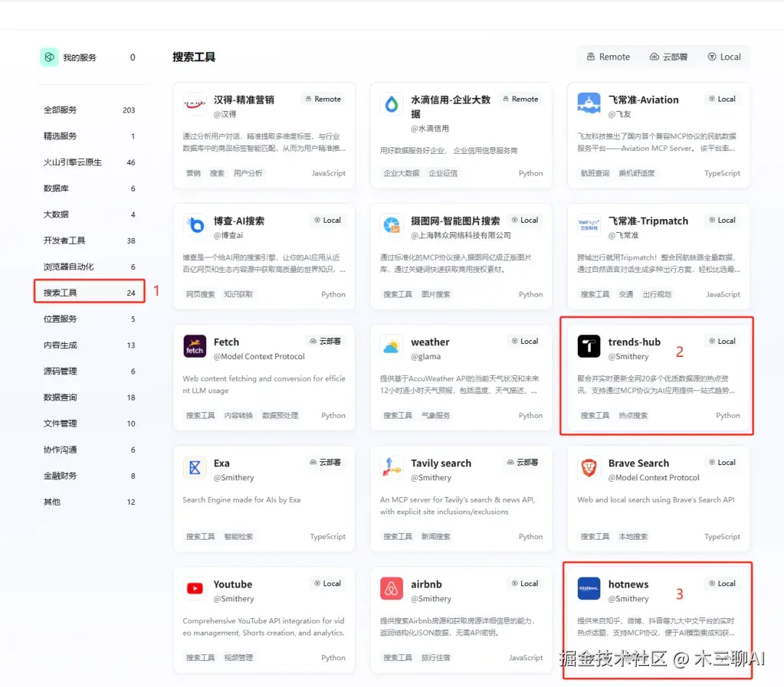Open the hotnews card title
784x687 pixels.
[x=628, y=585]
